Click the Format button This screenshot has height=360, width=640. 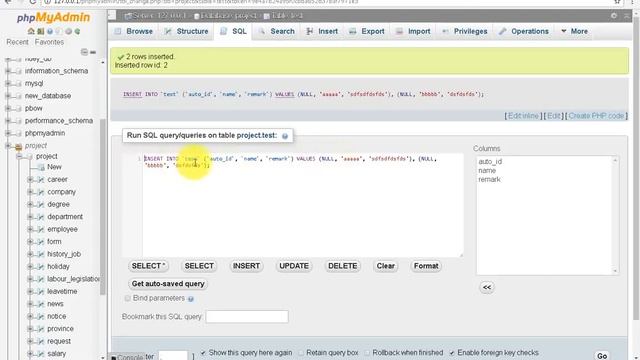pyautogui.click(x=426, y=266)
